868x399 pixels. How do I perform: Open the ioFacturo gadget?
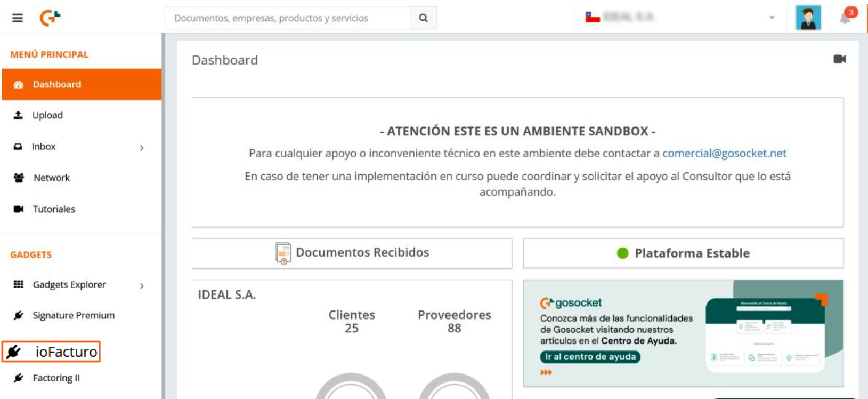[x=51, y=352]
